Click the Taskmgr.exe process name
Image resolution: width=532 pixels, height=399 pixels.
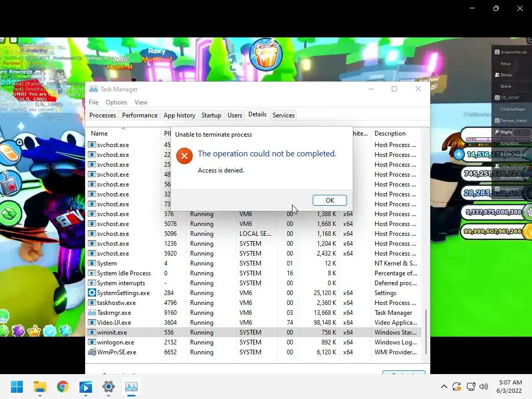114,312
